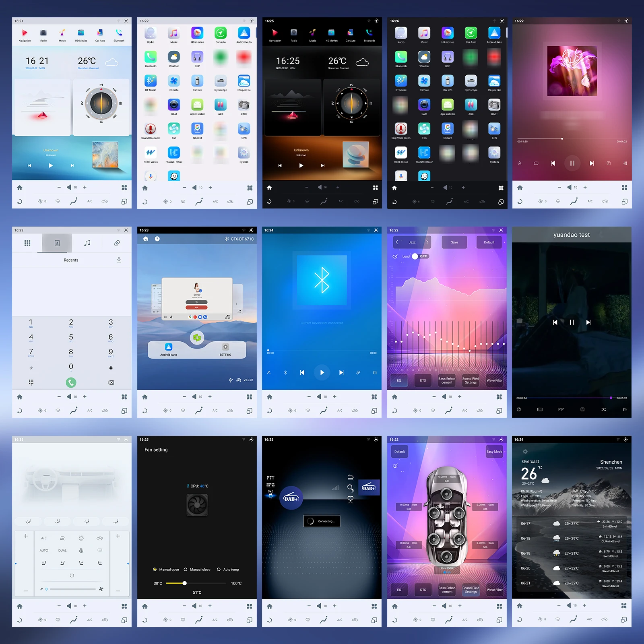Open Bass Enhancement tab on car speaker screen

click(447, 590)
